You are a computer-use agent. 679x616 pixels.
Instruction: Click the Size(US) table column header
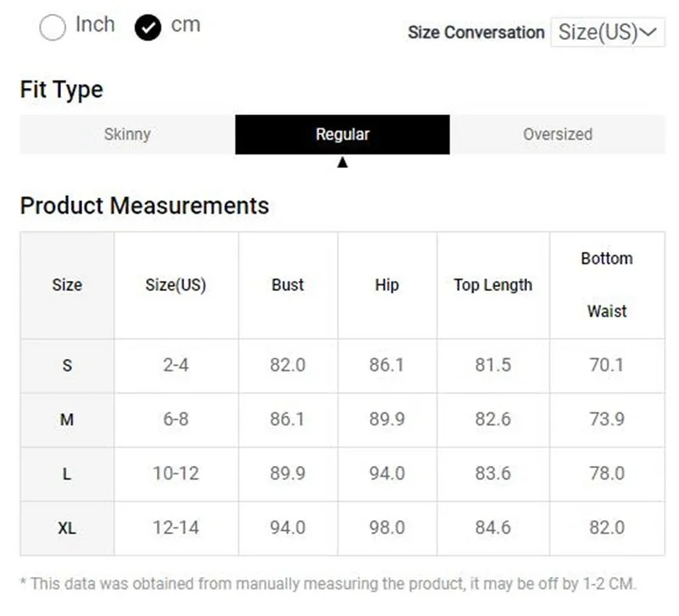click(176, 285)
